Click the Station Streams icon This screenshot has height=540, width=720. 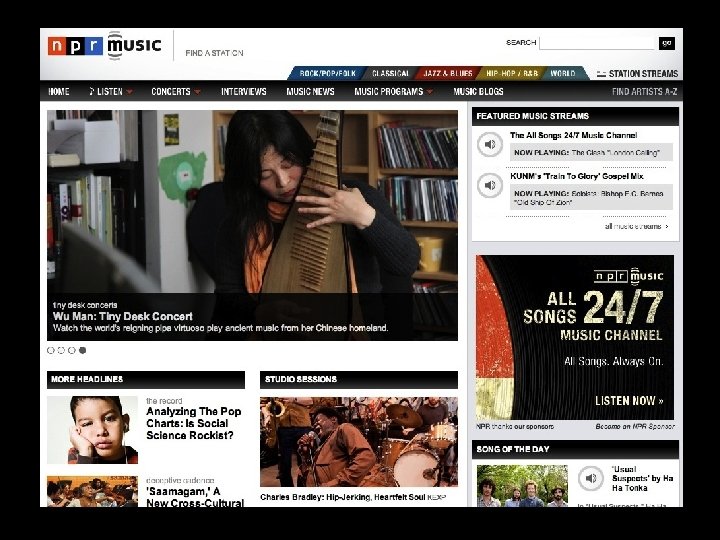(x=601, y=74)
